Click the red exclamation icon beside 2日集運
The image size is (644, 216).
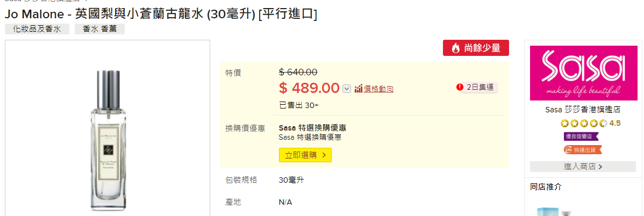460,87
